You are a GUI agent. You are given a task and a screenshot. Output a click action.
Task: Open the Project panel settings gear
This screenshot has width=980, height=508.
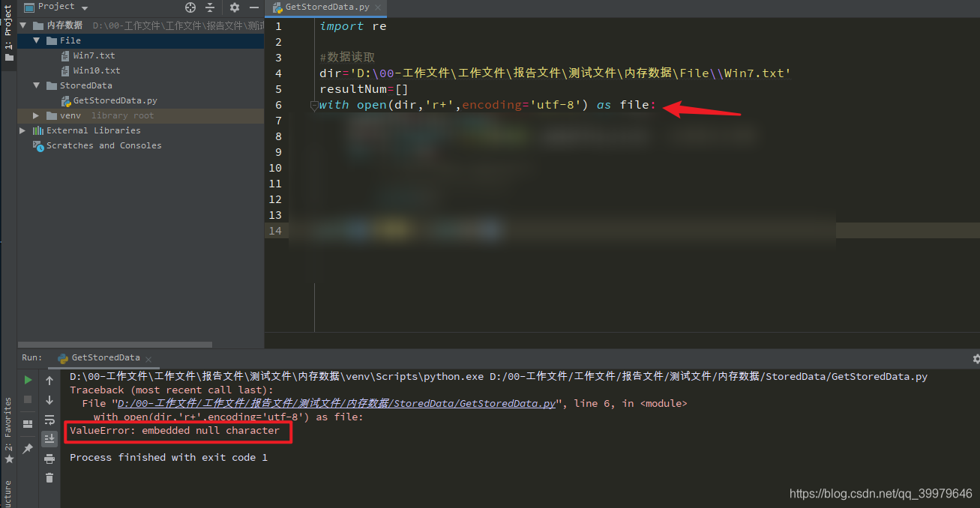(235, 7)
